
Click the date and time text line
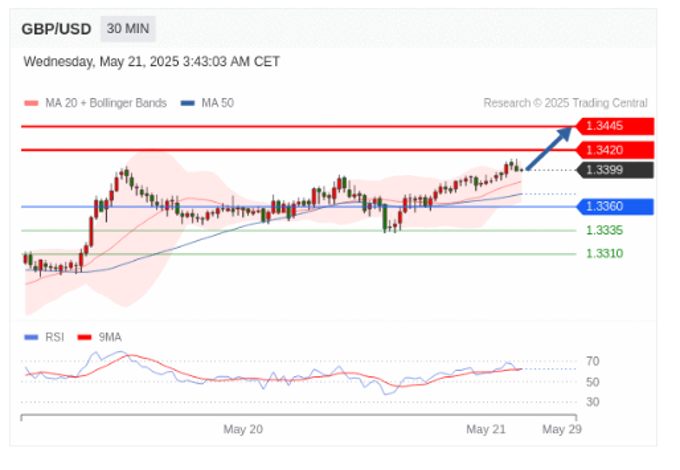(x=151, y=62)
